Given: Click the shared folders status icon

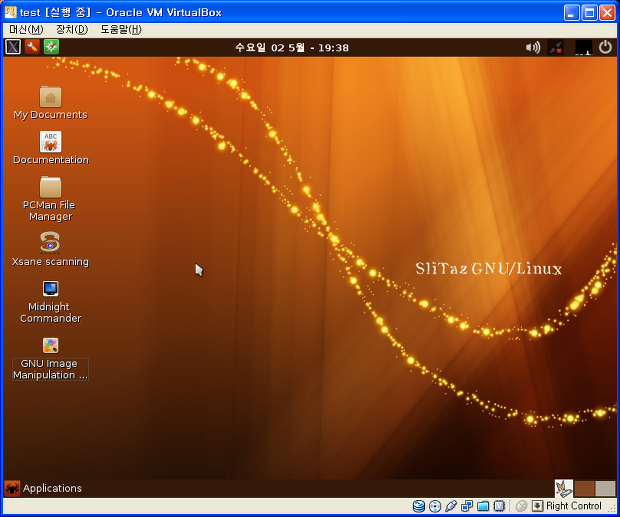Looking at the screenshot, I should (x=483, y=506).
